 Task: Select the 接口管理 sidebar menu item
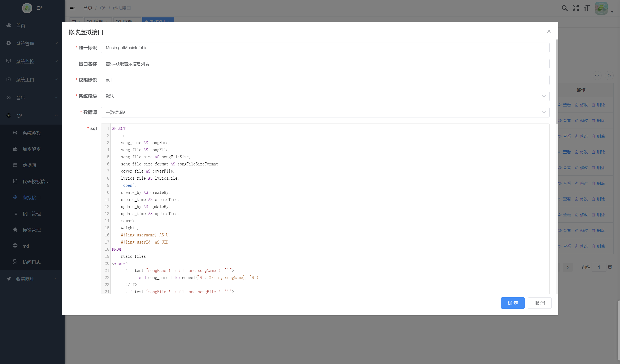point(31,214)
